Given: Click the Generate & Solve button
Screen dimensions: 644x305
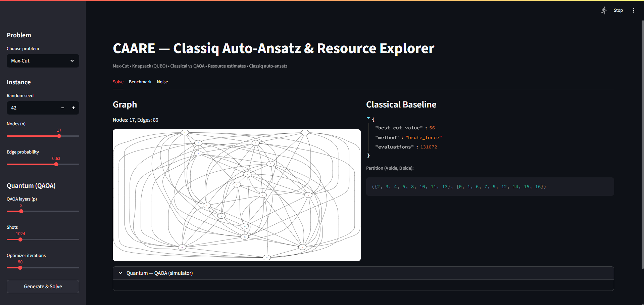Looking at the screenshot, I should click(43, 287).
